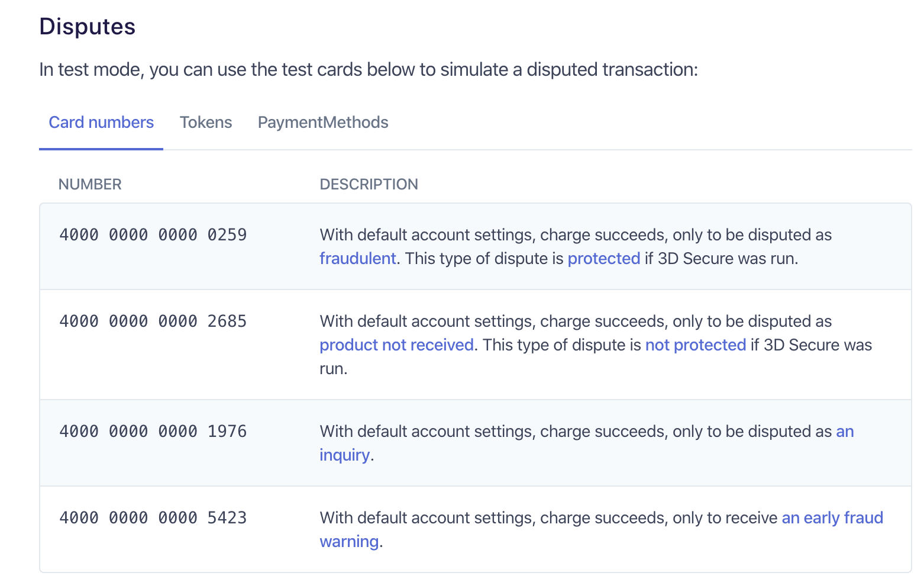Select the PaymentMethods tab

click(x=323, y=123)
